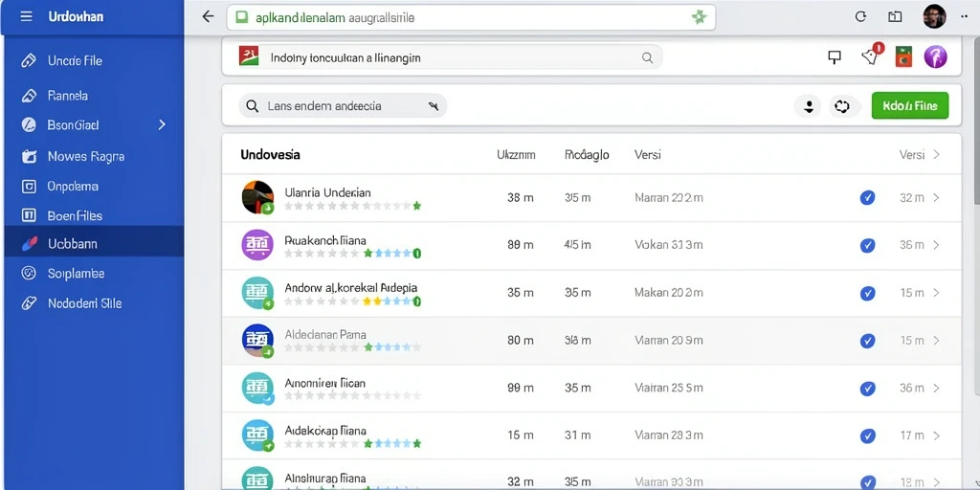Click the red and green app icon in header

point(903,56)
